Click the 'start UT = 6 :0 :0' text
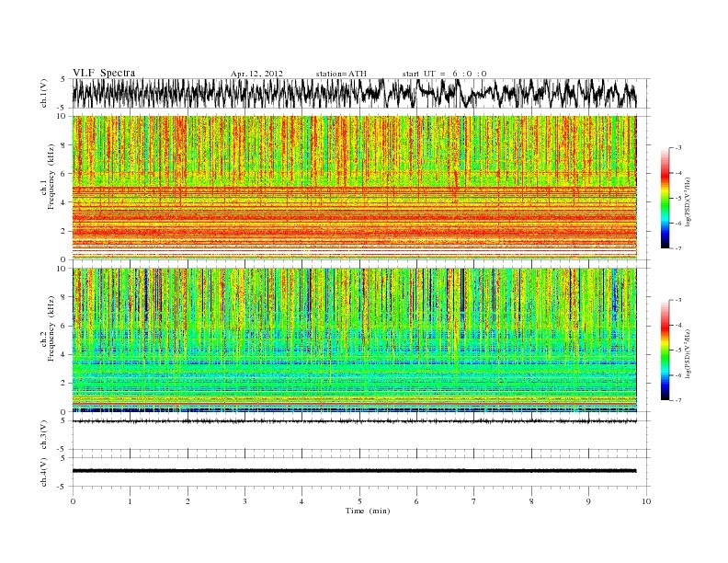728x563 pixels. (x=444, y=74)
